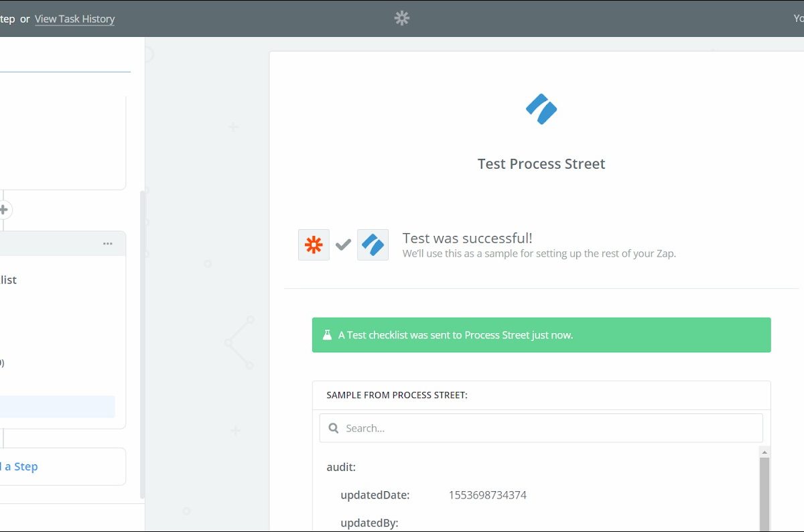Select the highlighted blue row in step card

pyautogui.click(x=57, y=407)
